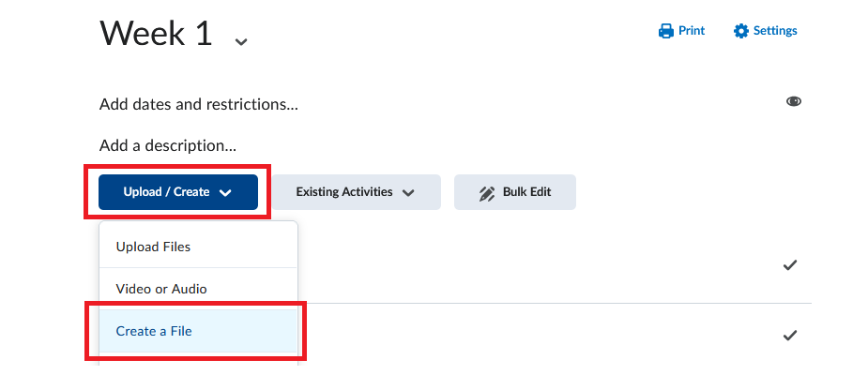Image resolution: width=868 pixels, height=375 pixels.
Task: Click Add dates and restrictions
Action: [x=199, y=104]
